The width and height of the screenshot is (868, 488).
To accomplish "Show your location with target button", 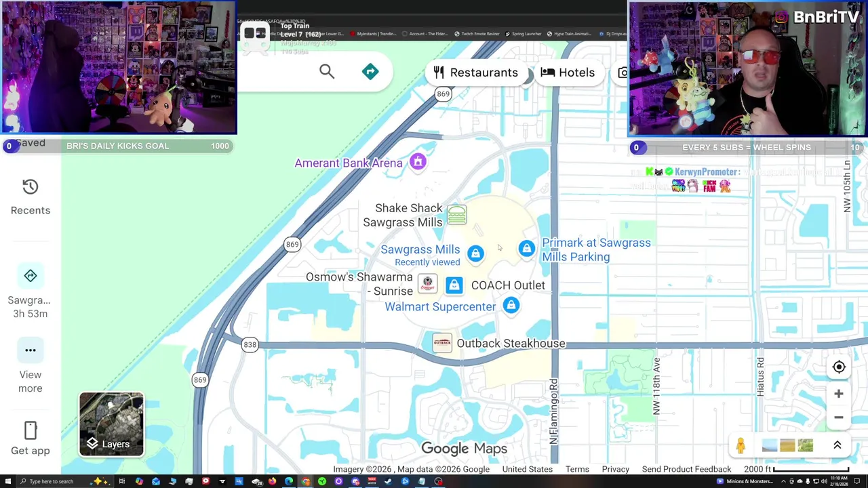I will tap(839, 367).
